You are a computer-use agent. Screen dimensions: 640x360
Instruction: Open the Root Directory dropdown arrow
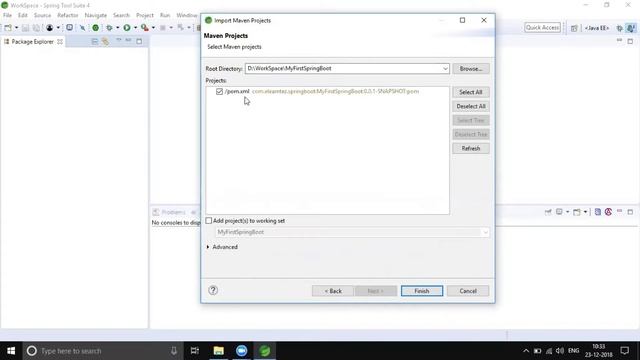pos(445,69)
